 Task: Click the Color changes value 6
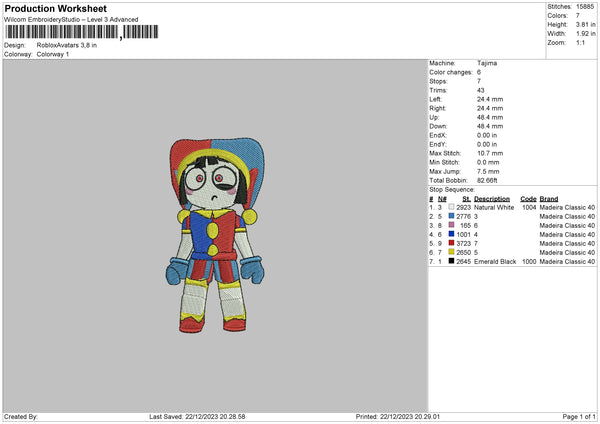(479, 72)
